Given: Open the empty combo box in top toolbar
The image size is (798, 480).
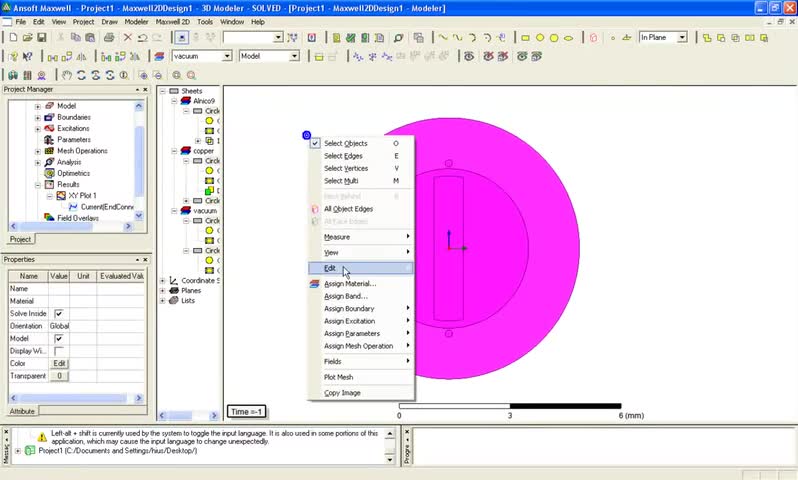Looking at the screenshot, I should 278,37.
